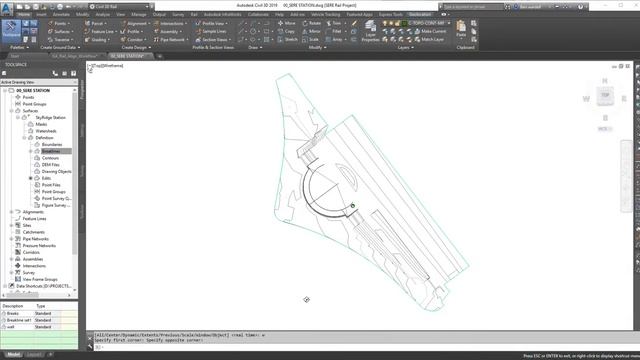Select Breaklines in the Definition tree
The height and width of the screenshot is (360, 640).
click(51, 151)
